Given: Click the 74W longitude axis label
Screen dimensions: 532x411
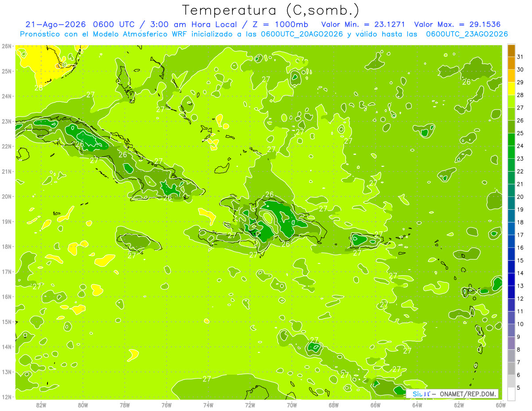Looking at the screenshot, I should 208,405.
